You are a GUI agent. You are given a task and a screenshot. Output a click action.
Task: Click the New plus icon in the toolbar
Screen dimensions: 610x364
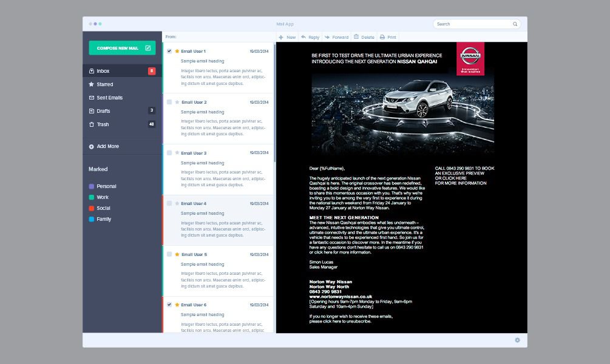tap(281, 38)
